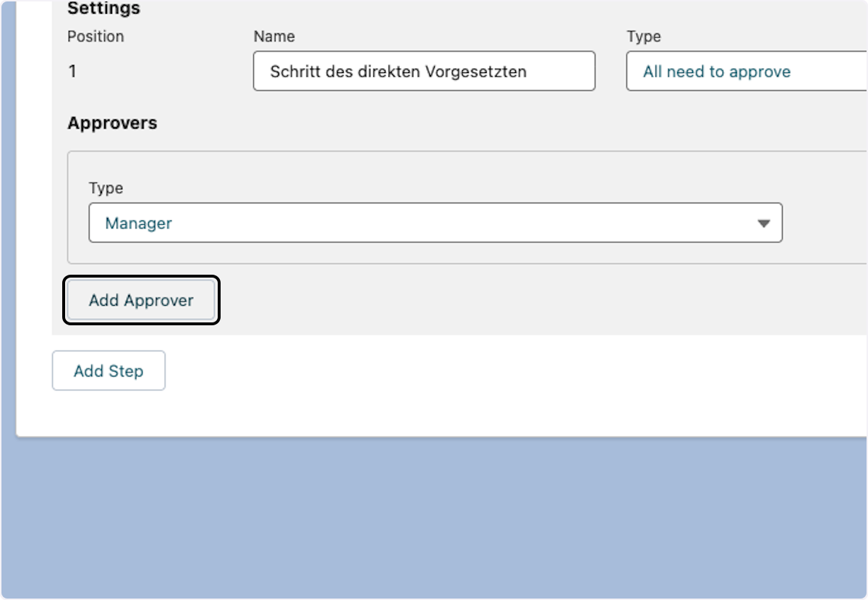This screenshot has width=868, height=600.
Task: Select the 'All need to approve' text
Action: pos(716,72)
